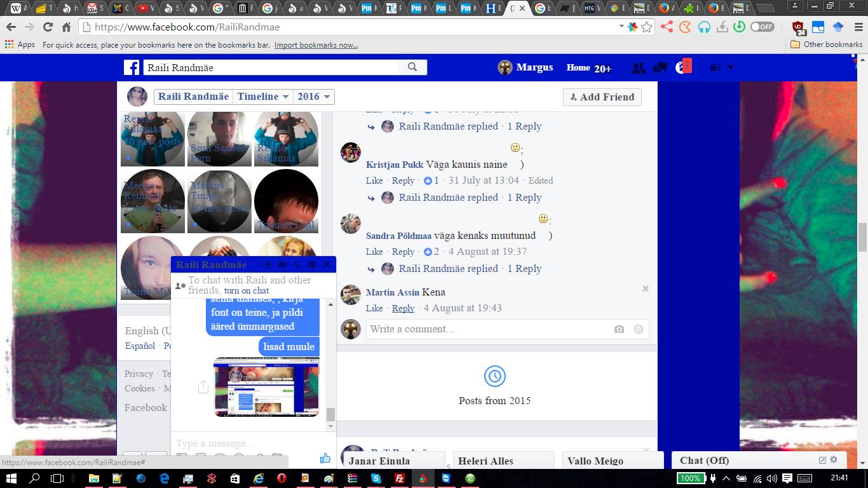Image resolution: width=868 pixels, height=488 pixels.
Task: Go to Margus profile in header
Action: click(525, 67)
